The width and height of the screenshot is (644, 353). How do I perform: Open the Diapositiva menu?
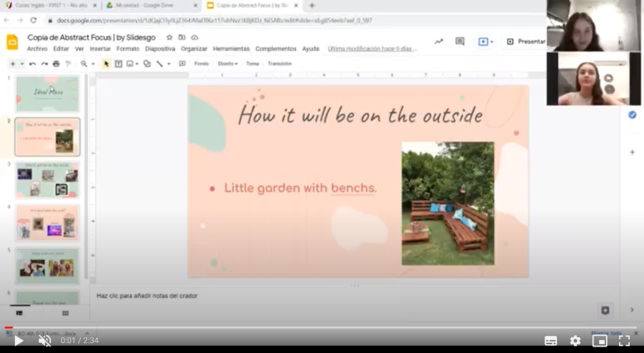click(x=160, y=49)
